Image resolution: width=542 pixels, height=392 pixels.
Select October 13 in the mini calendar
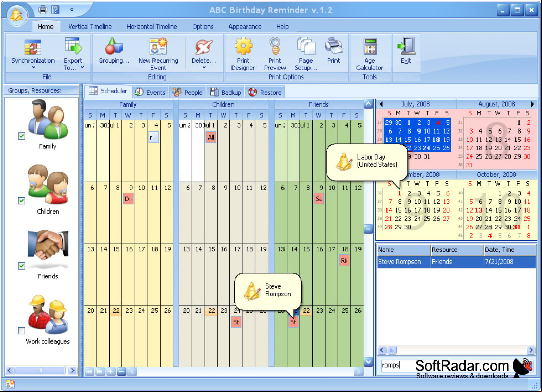point(478,210)
